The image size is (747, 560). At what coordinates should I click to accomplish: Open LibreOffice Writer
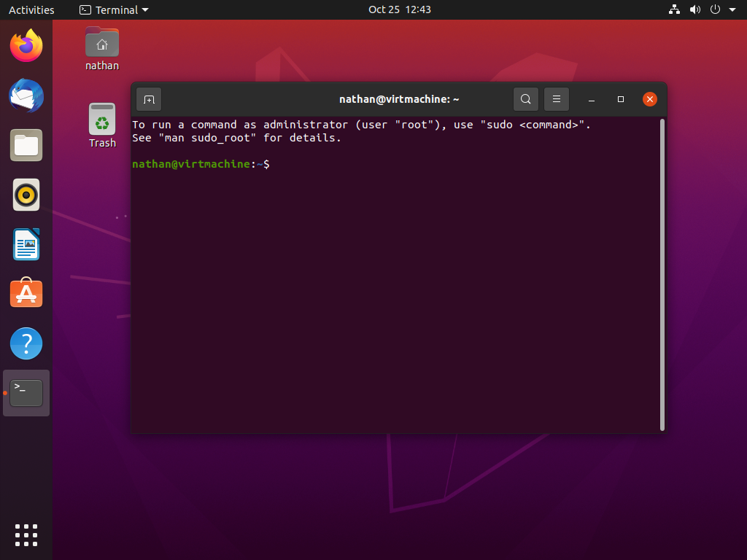pos(26,244)
